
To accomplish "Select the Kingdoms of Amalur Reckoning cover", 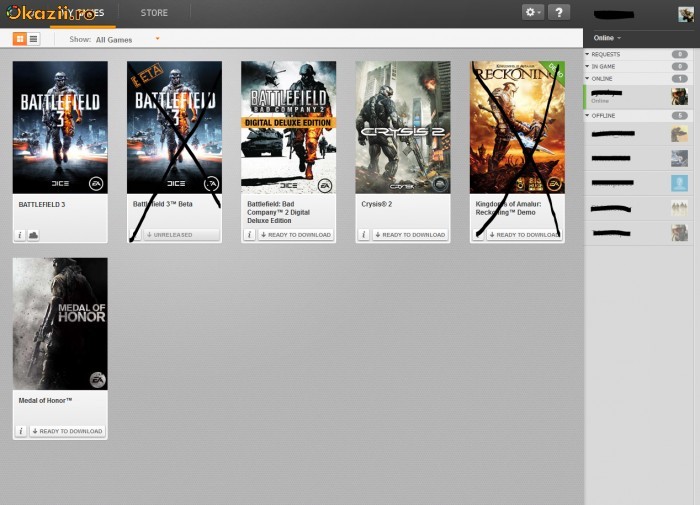I will coord(517,127).
